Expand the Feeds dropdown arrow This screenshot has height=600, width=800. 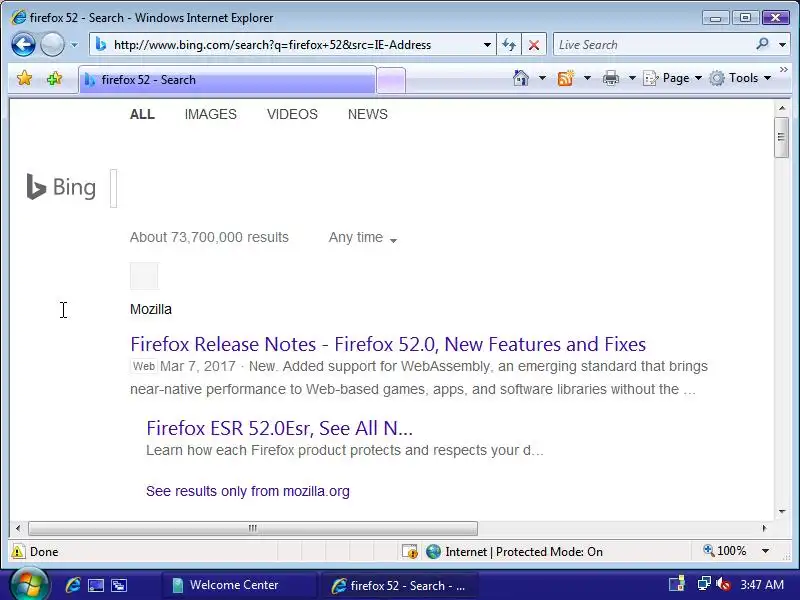click(x=587, y=78)
